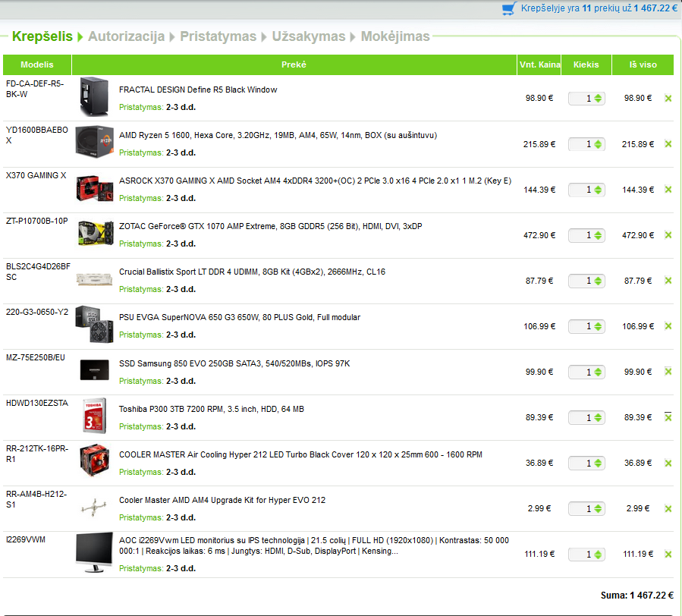Viewport: 682px width, 616px height.
Task: Click model code 220-G3-0650-Y2
Action: pos(37,312)
